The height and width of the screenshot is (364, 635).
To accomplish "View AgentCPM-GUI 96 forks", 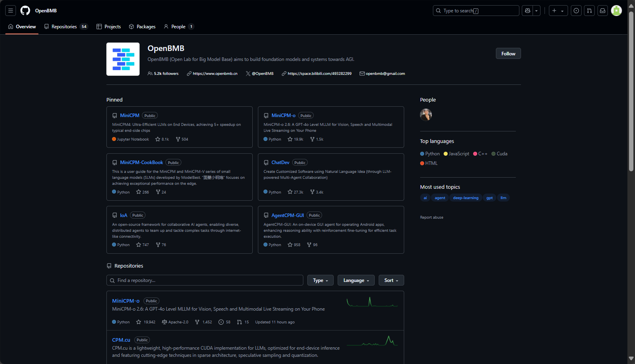I will tap(313, 245).
